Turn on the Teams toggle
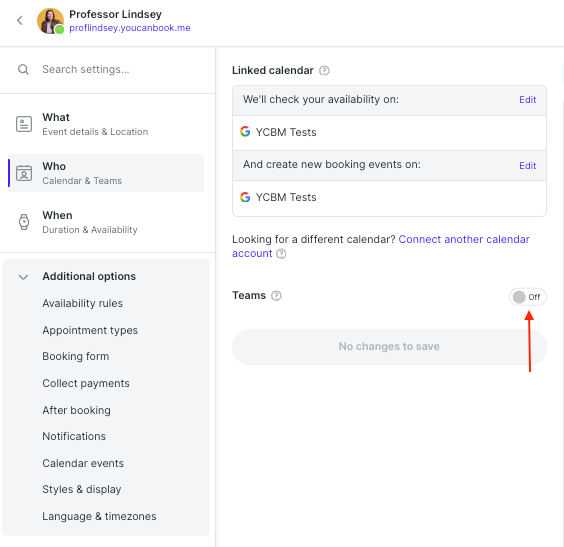This screenshot has height=547, width=564. pos(528,297)
